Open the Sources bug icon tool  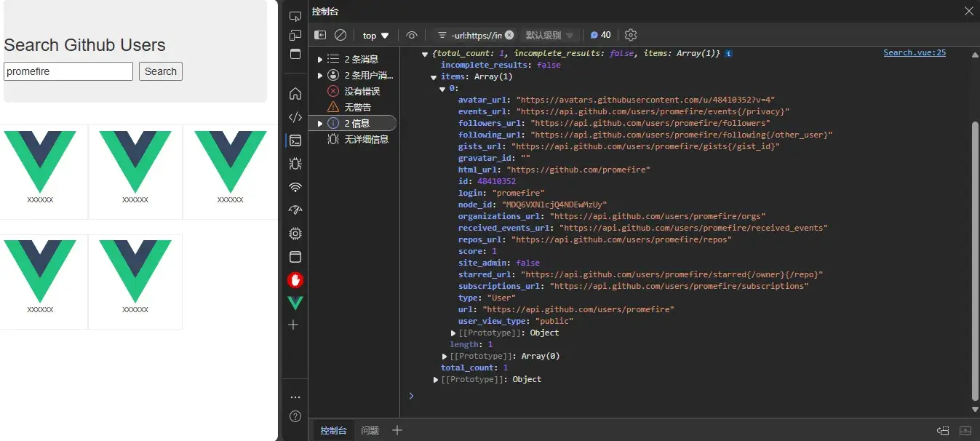[295, 164]
